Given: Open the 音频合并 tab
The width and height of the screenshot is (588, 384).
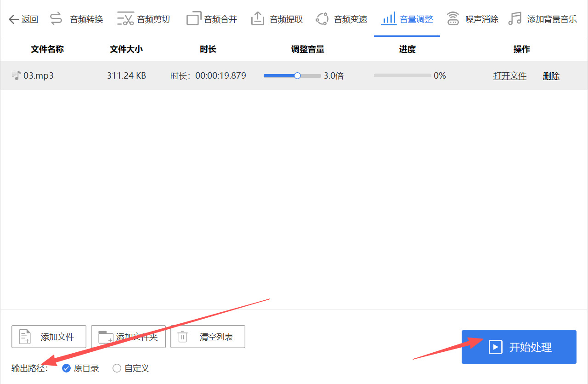Looking at the screenshot, I should 212,19.
